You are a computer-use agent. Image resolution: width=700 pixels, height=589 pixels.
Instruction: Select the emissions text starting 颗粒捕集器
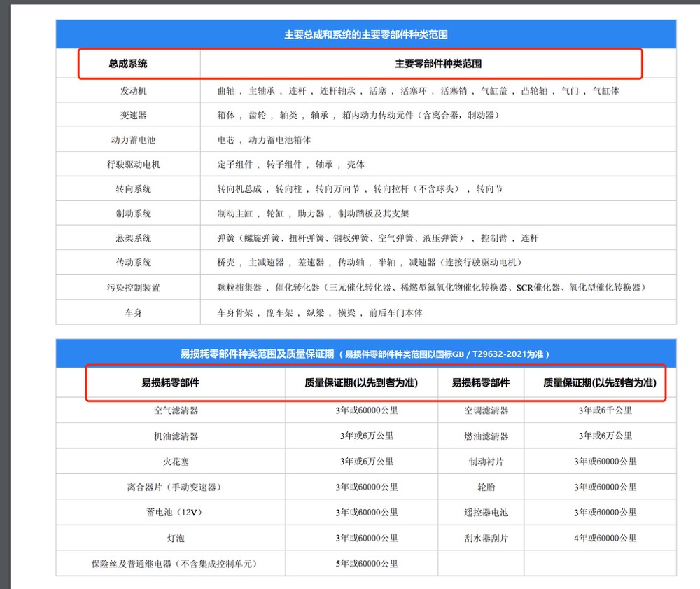(x=432, y=288)
